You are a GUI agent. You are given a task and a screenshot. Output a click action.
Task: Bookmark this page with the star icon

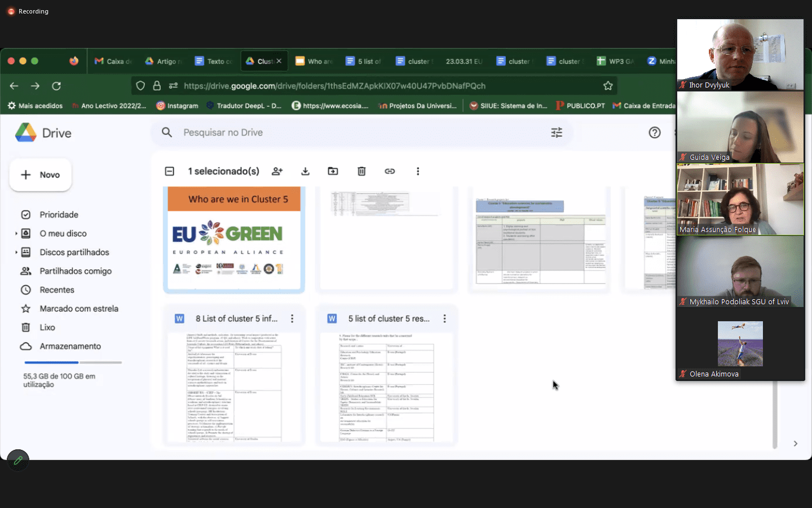tap(608, 86)
